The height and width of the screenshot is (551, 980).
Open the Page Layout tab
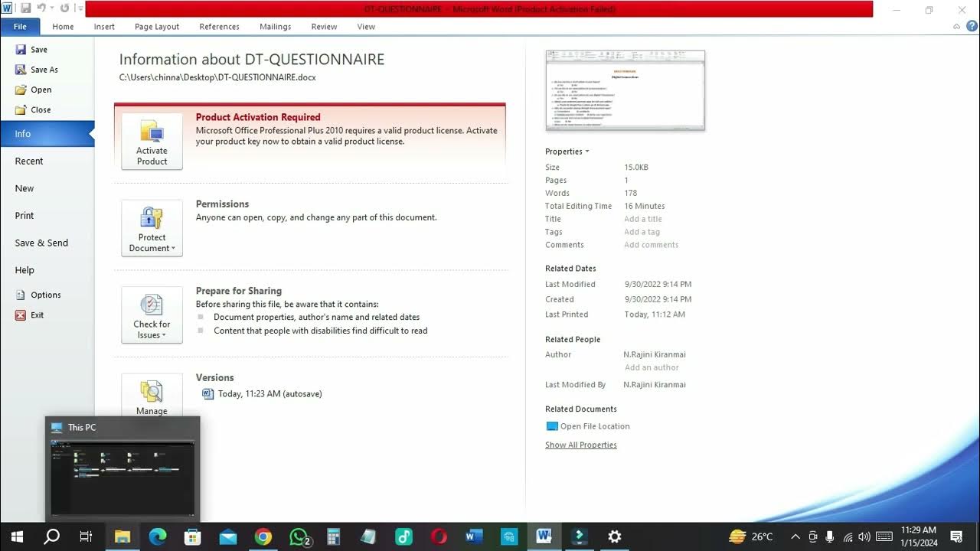157,26
